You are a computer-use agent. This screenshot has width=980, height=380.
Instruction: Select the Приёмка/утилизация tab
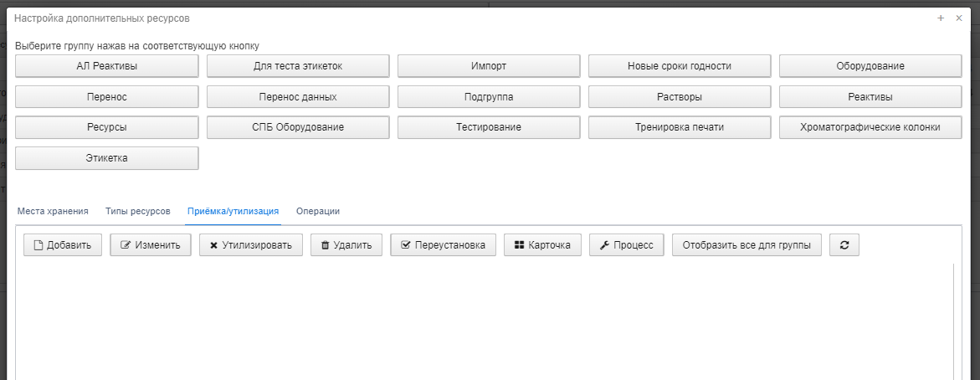click(x=233, y=211)
